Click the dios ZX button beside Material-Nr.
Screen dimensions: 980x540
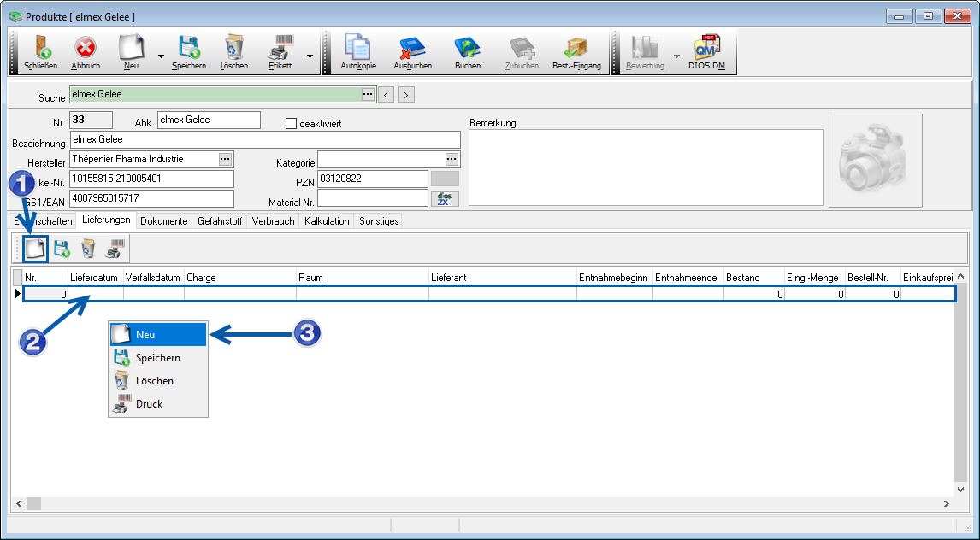pos(444,199)
